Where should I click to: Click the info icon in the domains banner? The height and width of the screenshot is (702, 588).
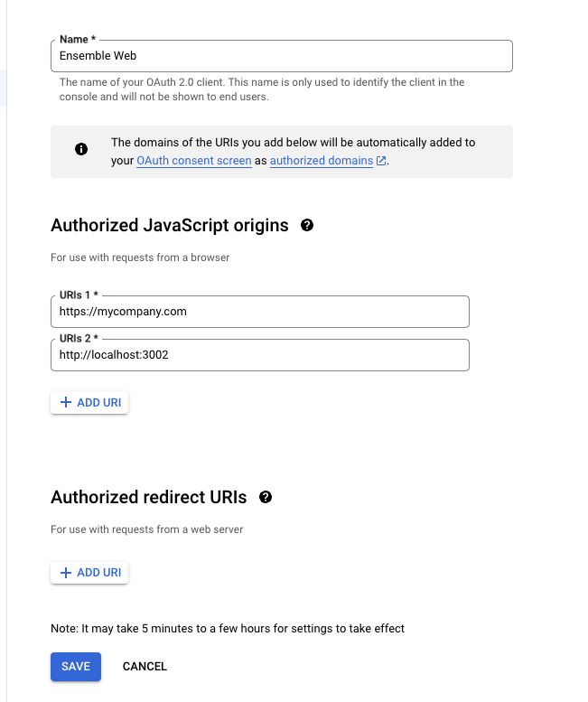click(81, 149)
